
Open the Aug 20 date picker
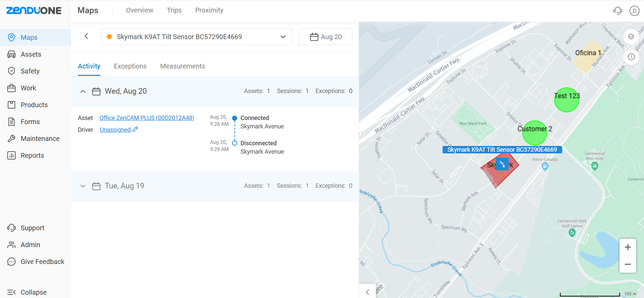325,37
